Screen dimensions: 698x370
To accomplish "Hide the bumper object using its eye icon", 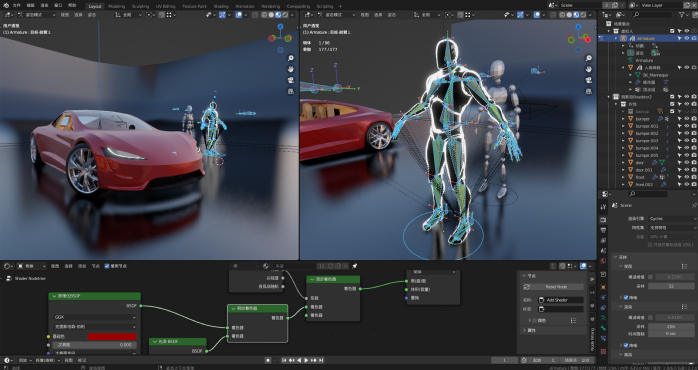I will pos(687,119).
